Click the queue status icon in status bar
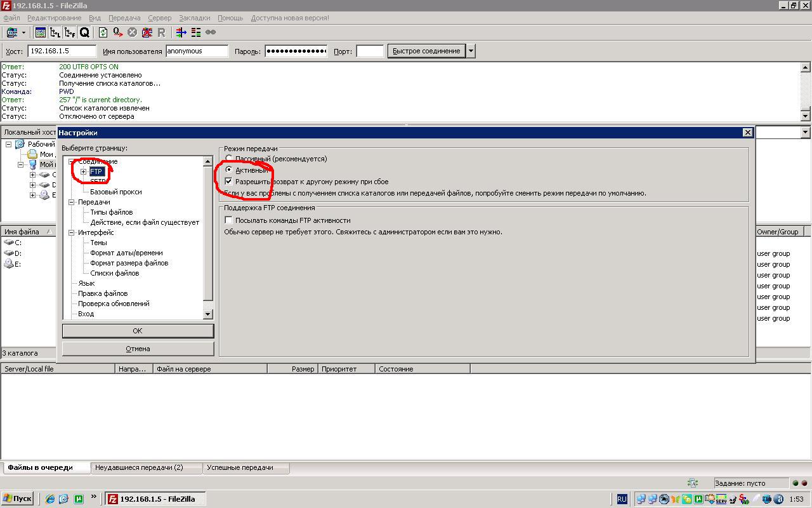The height and width of the screenshot is (508, 812). coord(693,483)
